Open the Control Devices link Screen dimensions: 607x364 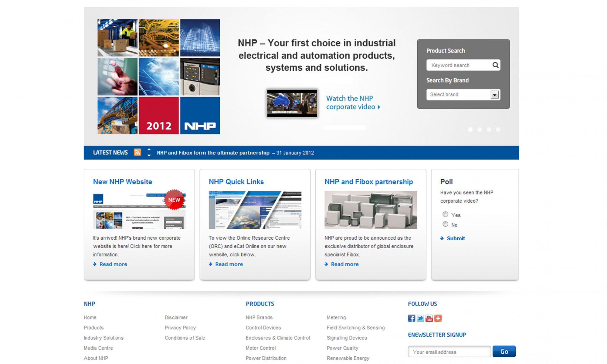tap(263, 328)
